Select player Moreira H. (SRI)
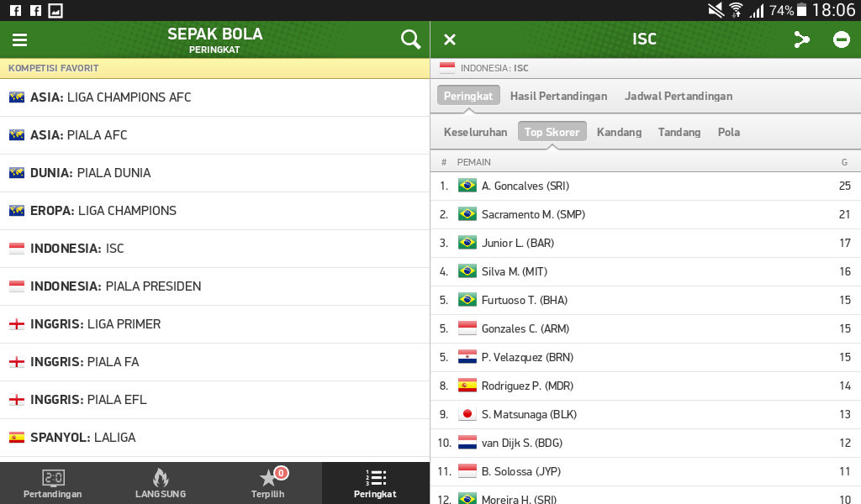Image resolution: width=861 pixels, height=504 pixels. click(x=646, y=496)
